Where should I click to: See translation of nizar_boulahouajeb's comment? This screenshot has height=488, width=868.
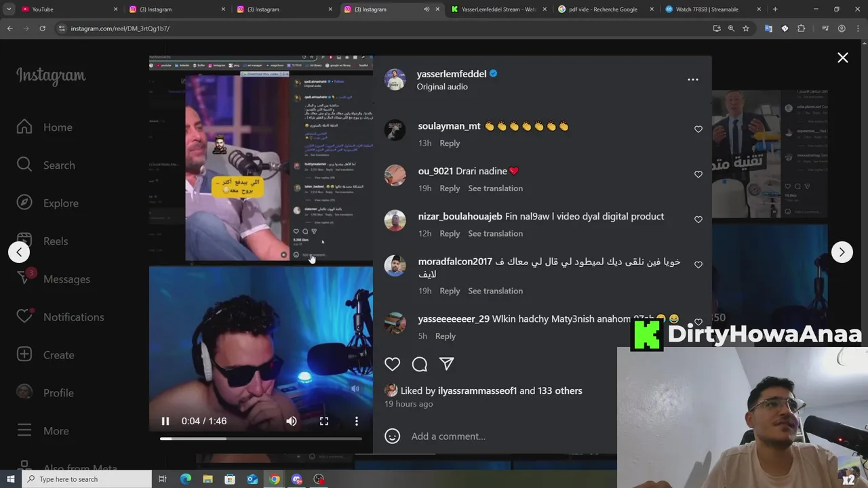pyautogui.click(x=495, y=234)
